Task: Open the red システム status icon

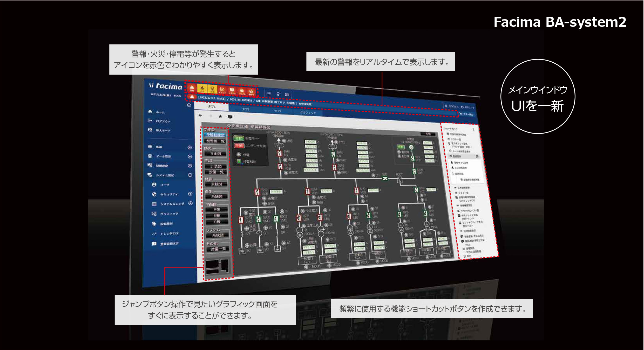Action: [x=232, y=90]
